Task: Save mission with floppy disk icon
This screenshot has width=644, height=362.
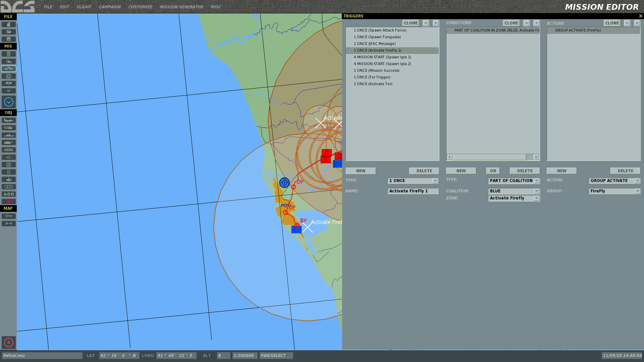Action: point(9,39)
